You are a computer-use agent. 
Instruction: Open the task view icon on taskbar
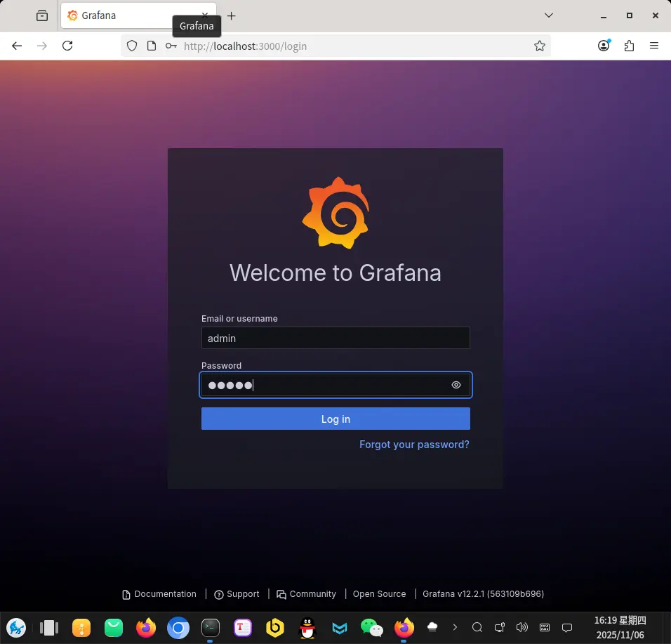pyautogui.click(x=49, y=628)
